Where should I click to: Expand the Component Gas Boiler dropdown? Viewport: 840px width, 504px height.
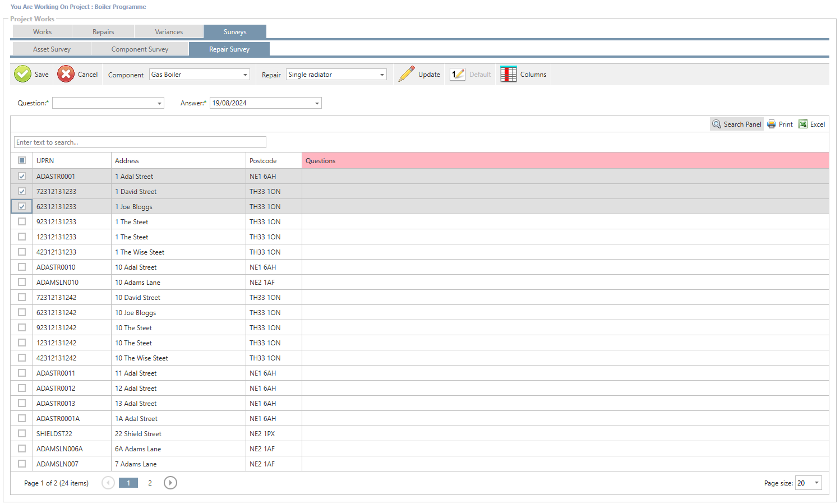tap(245, 75)
